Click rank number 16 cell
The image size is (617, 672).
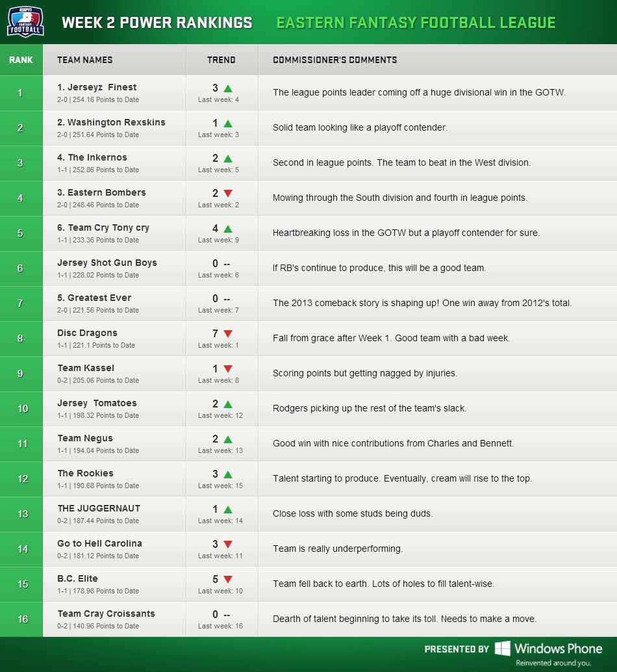(21, 619)
